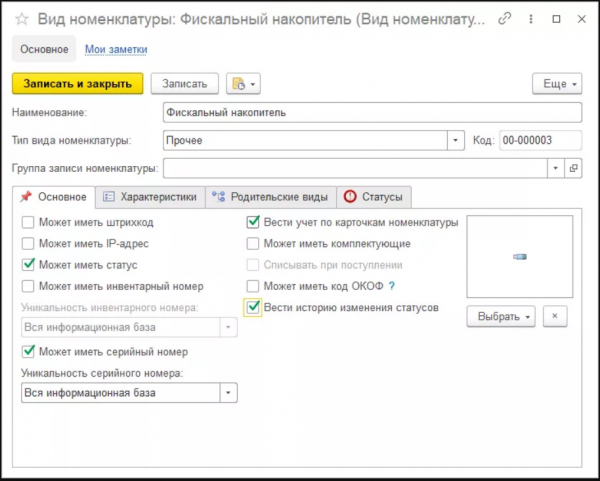The width and height of the screenshot is (600, 481).
Task: Click the Тип вида номенклатуры field Прочее
Action: 305,140
